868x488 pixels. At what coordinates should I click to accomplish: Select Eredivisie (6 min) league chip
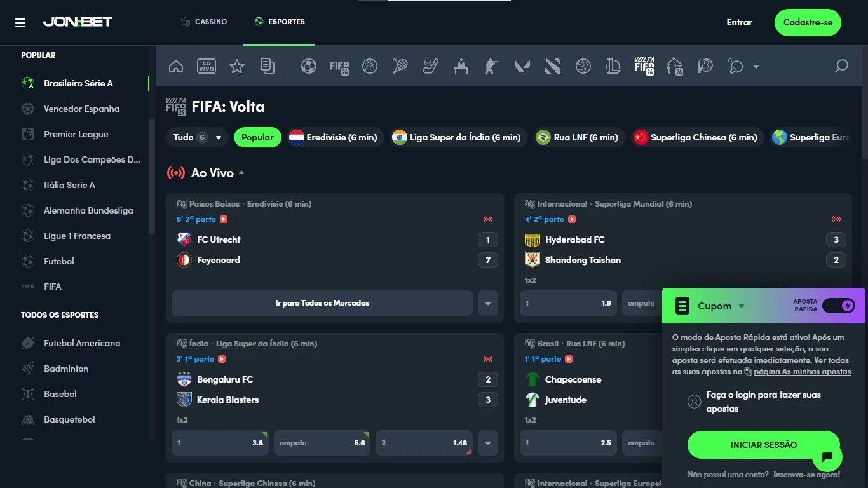tap(336, 137)
